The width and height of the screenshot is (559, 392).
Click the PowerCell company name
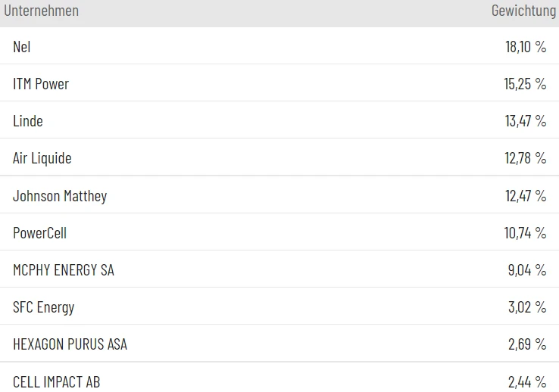pyautogui.click(x=40, y=233)
